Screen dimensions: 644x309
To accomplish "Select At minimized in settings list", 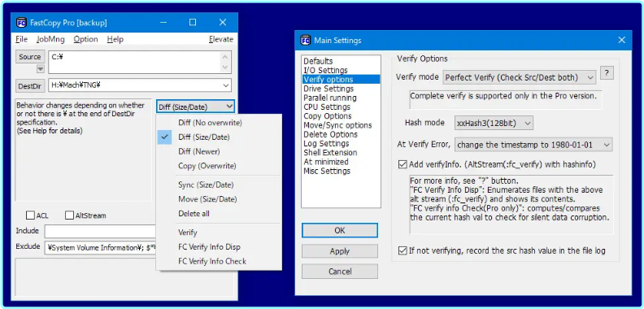I will [x=341, y=162].
